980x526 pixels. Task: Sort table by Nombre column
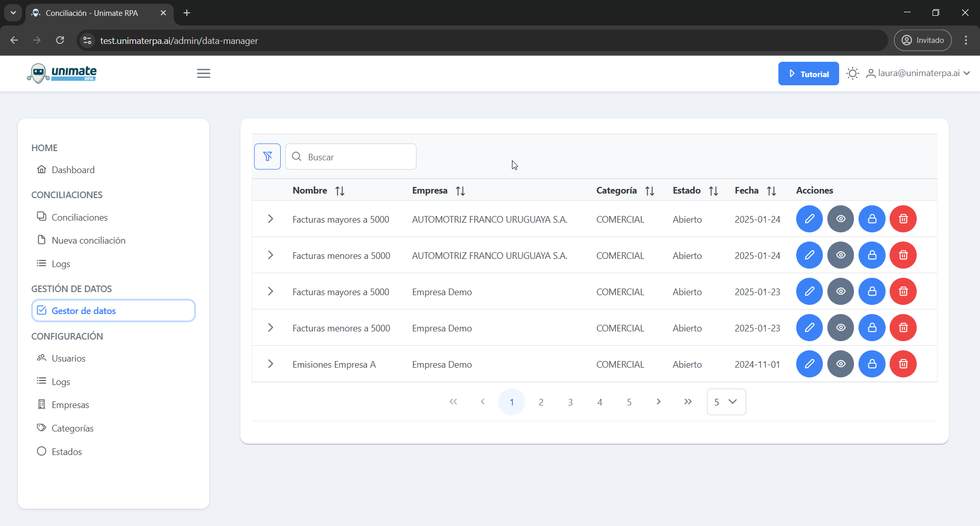pyautogui.click(x=340, y=191)
